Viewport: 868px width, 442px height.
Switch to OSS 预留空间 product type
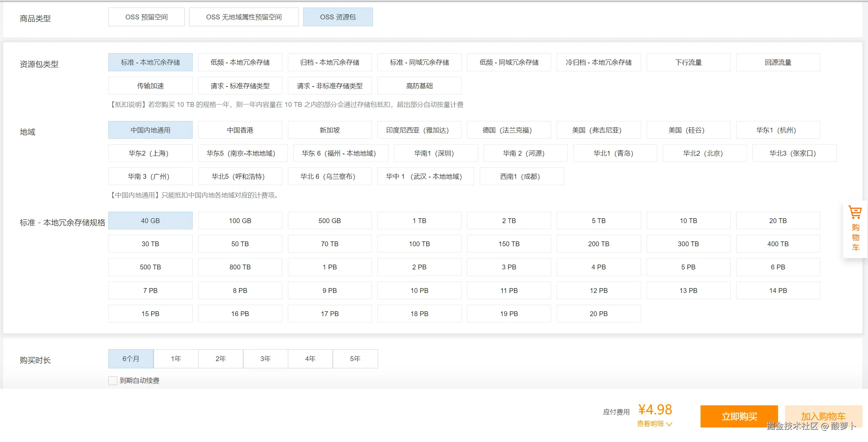coord(146,17)
